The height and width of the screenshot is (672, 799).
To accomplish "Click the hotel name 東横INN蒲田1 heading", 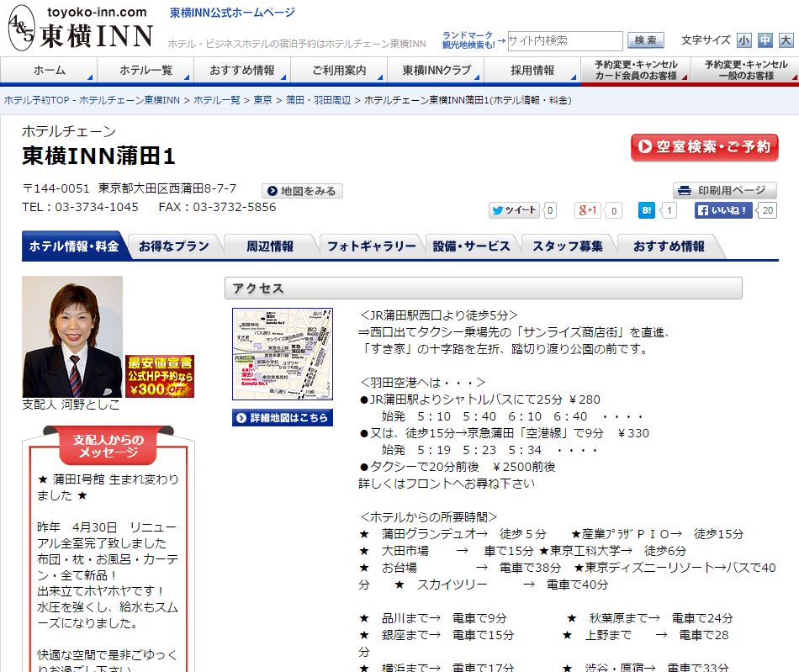I will click(x=99, y=156).
